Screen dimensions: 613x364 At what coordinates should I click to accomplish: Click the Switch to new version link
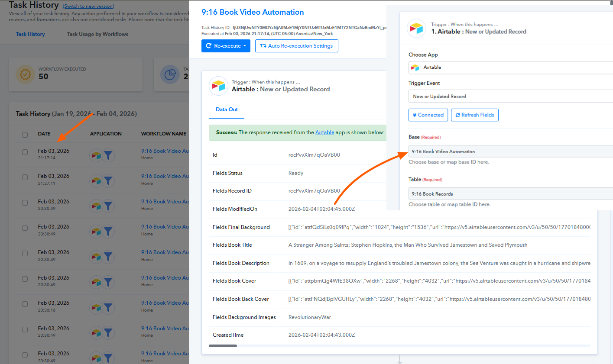tap(88, 6)
